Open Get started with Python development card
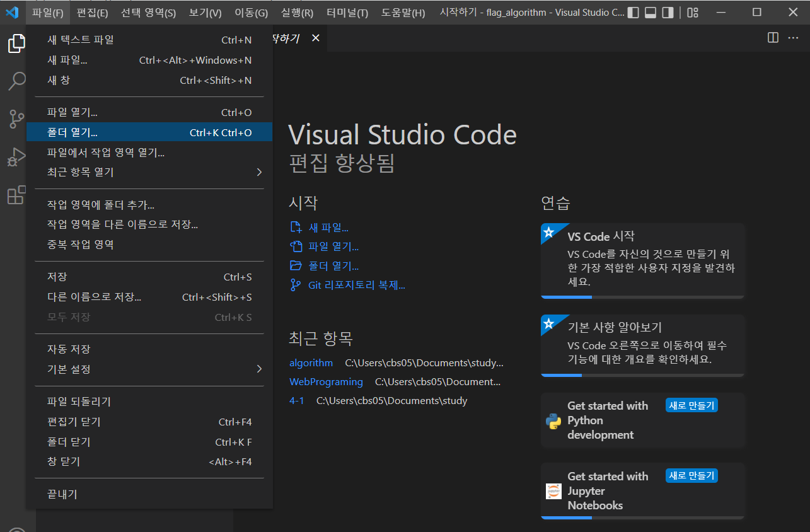This screenshot has height=532, width=810. tap(642, 420)
